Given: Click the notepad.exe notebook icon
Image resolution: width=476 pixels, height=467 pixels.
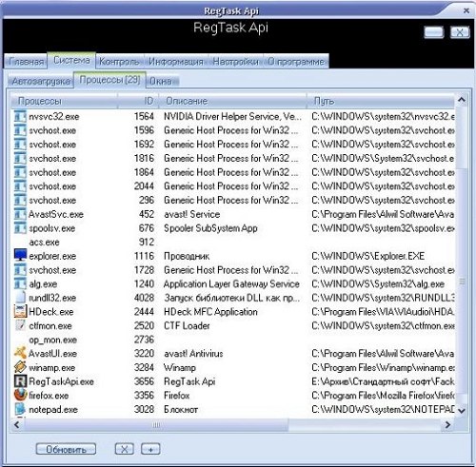Looking at the screenshot, I should coord(20,409).
